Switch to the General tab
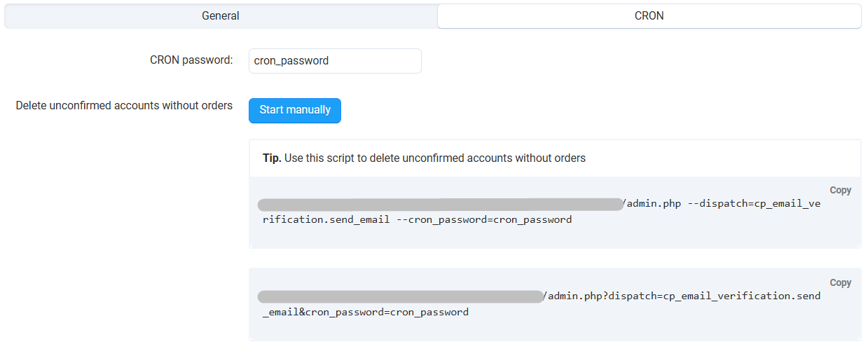868x349 pixels. tap(221, 15)
